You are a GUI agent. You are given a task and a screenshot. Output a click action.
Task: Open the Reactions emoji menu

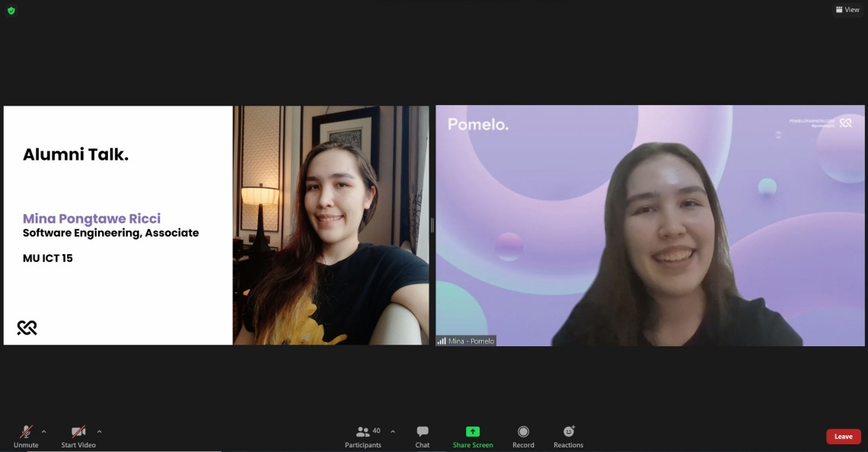pos(569,431)
